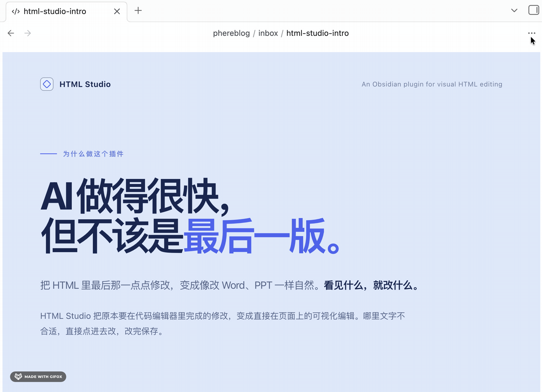Click the HTML Studio title text
Screen dimensions: 542x392
click(x=85, y=84)
